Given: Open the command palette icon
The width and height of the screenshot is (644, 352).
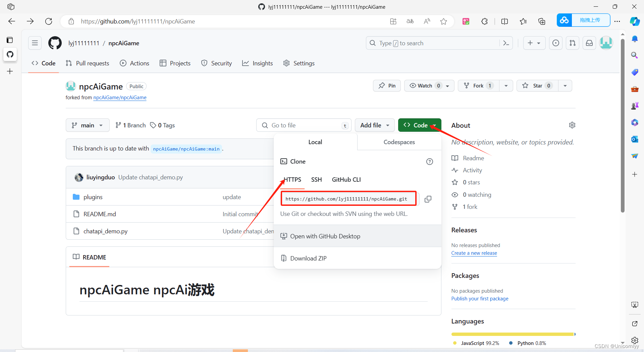Looking at the screenshot, I should click(506, 43).
